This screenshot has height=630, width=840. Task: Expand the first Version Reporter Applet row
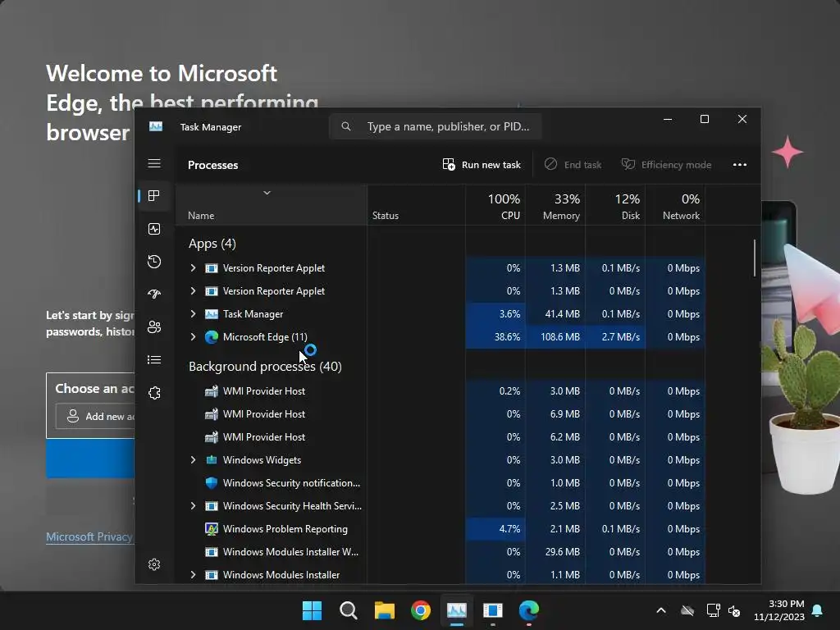point(193,268)
